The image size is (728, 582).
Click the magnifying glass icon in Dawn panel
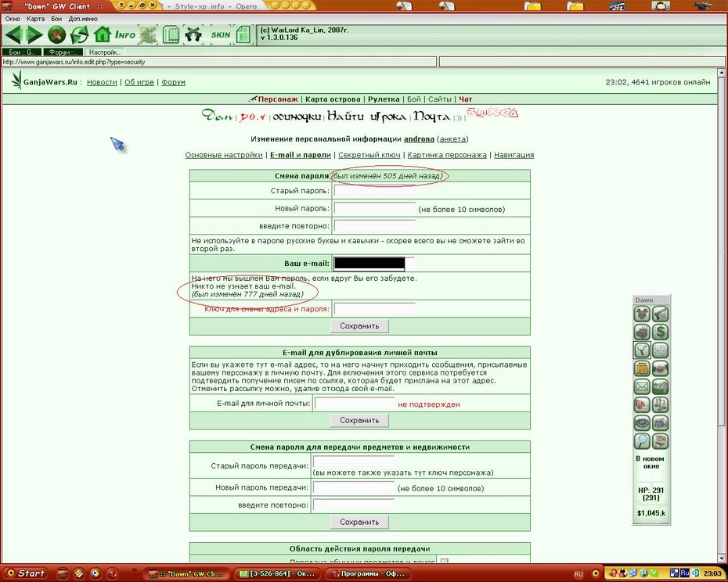click(642, 441)
